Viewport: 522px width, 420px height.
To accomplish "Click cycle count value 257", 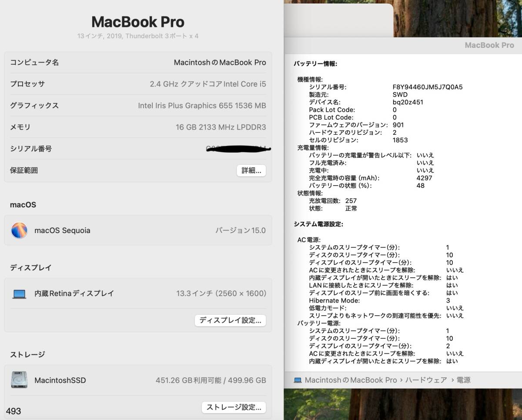I will click(351, 201).
